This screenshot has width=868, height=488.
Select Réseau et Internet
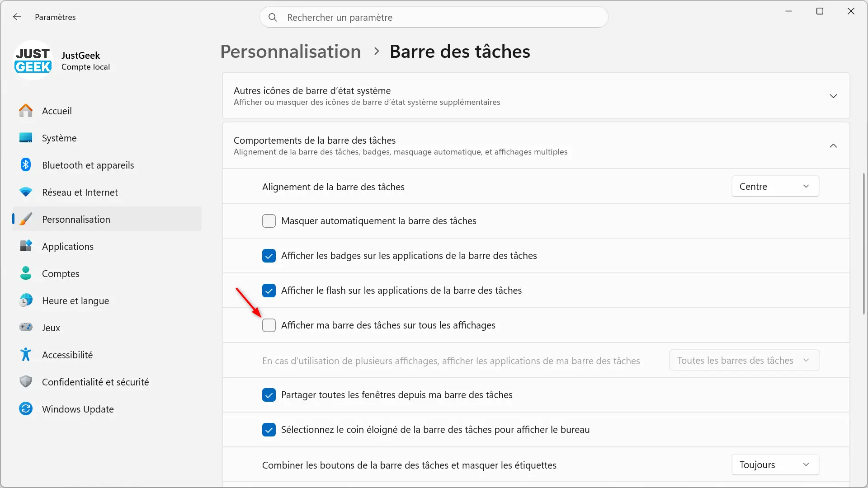(107, 192)
